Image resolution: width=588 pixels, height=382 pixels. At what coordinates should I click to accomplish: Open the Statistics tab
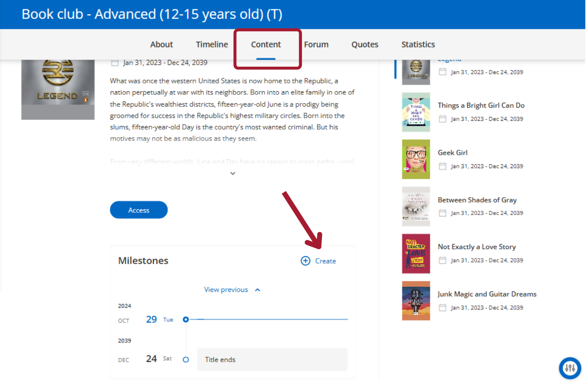point(418,44)
